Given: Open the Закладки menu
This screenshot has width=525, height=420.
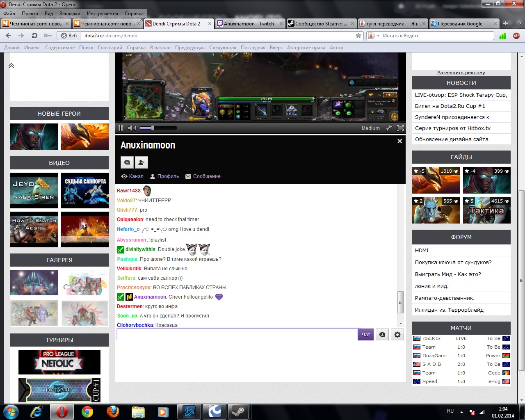Looking at the screenshot, I should click(x=70, y=14).
